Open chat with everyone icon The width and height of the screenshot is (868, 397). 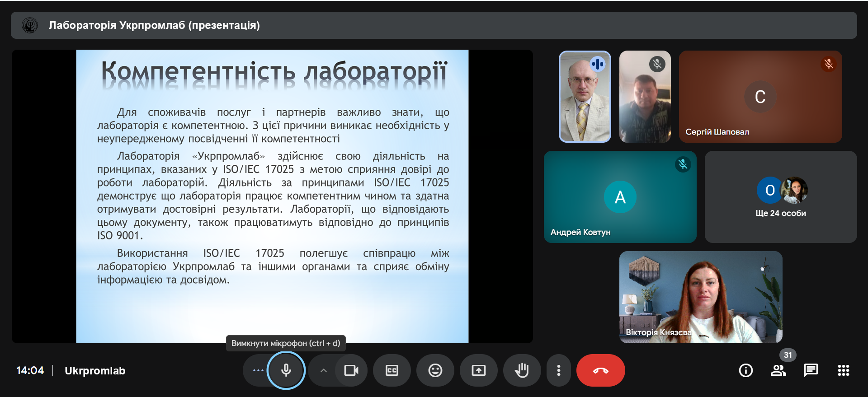(x=811, y=370)
